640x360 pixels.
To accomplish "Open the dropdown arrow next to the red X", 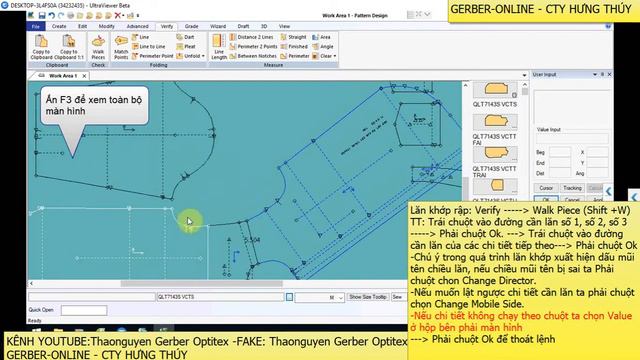I will tap(123, 16).
